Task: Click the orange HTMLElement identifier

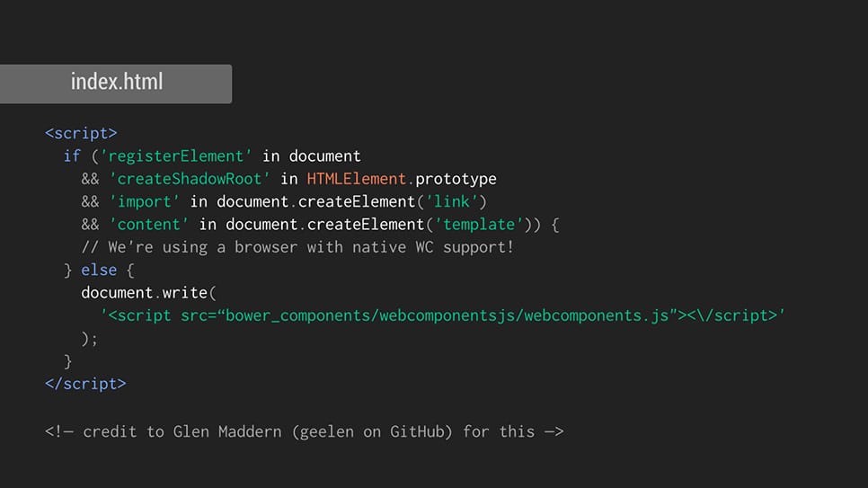Action: point(356,179)
